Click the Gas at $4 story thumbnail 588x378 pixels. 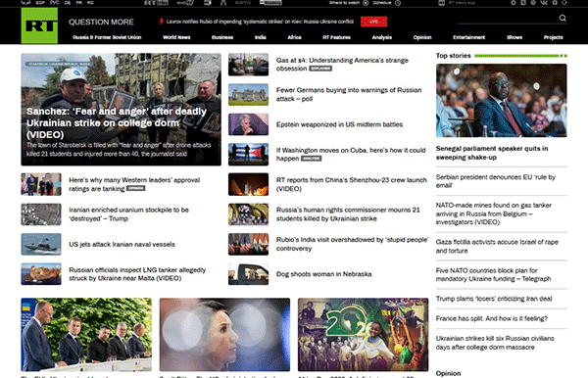point(248,65)
